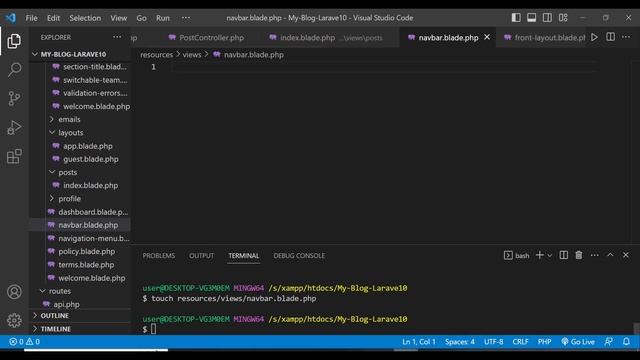Open the errors and warnings indicator
This screenshot has height=360, width=640.
click(x=24, y=342)
